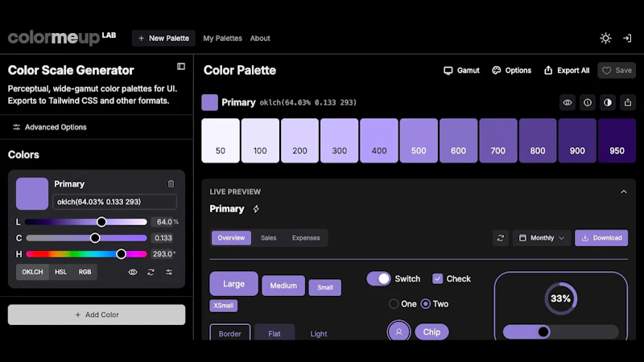Image resolution: width=644 pixels, height=362 pixels.
Task: Collapse the sidebar panel icon
Action: point(180,67)
